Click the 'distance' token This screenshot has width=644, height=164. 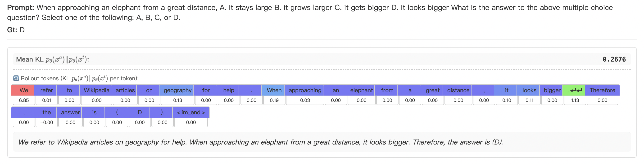click(x=458, y=90)
